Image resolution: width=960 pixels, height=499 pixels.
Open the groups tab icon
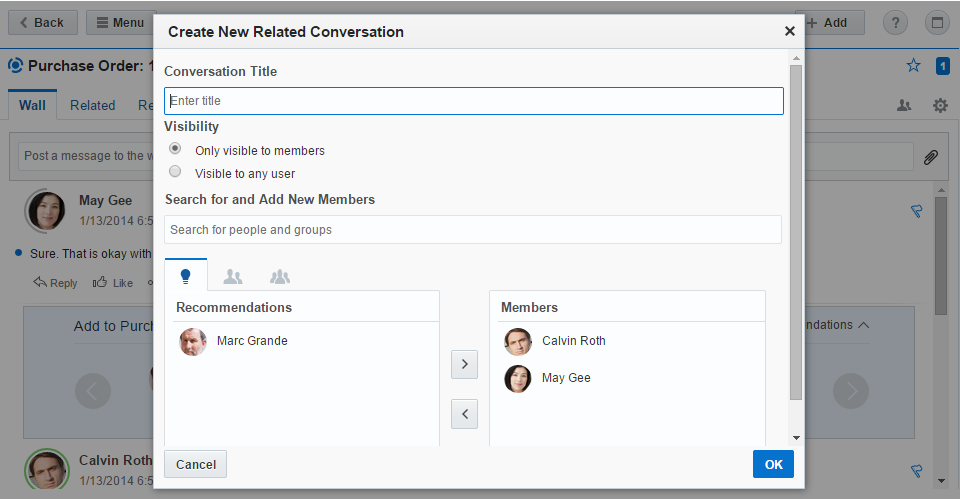click(280, 277)
